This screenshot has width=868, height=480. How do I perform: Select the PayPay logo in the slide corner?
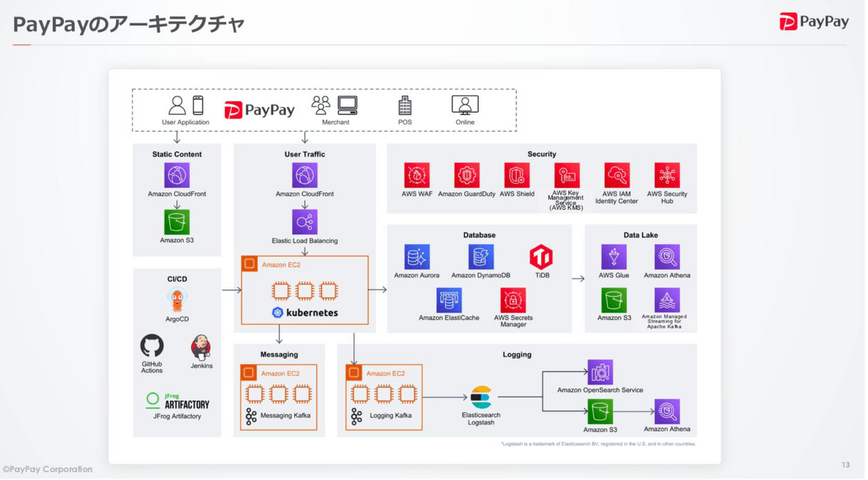[x=814, y=22]
